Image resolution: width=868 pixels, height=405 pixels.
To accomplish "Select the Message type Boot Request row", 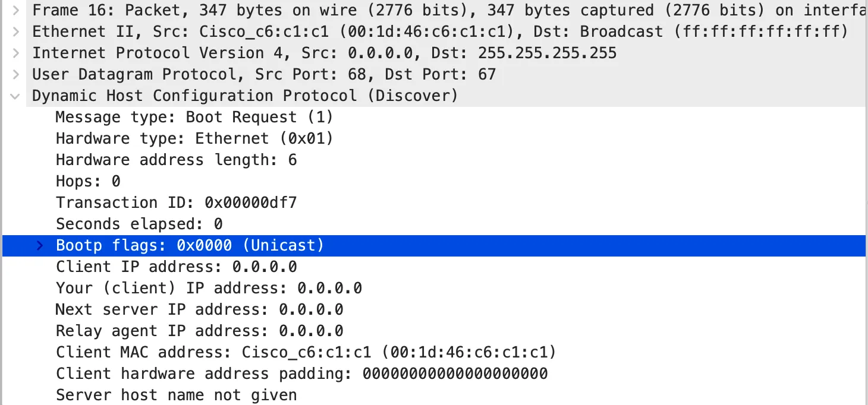I will pos(193,117).
